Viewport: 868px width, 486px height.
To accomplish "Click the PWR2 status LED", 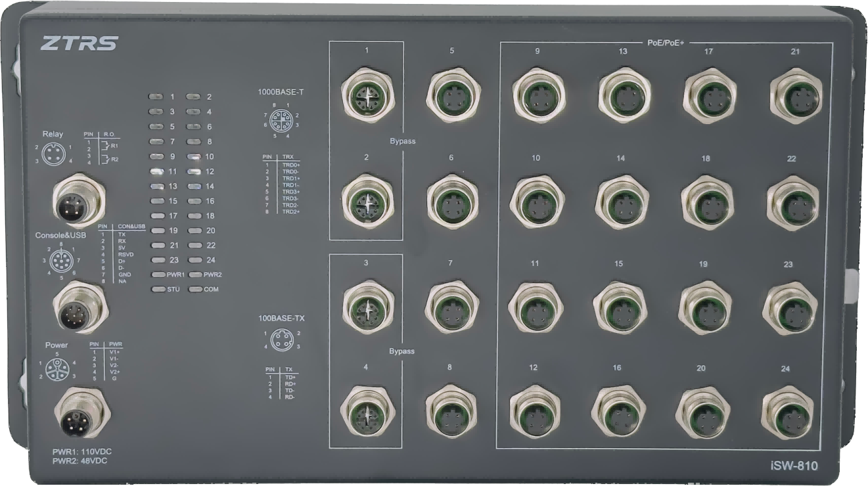I will pos(195,275).
